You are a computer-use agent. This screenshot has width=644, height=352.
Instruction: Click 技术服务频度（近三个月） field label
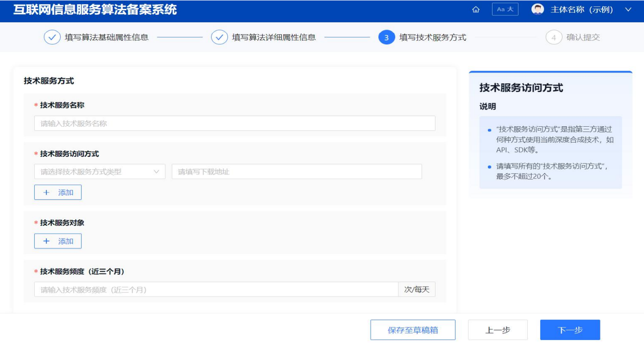coord(82,271)
